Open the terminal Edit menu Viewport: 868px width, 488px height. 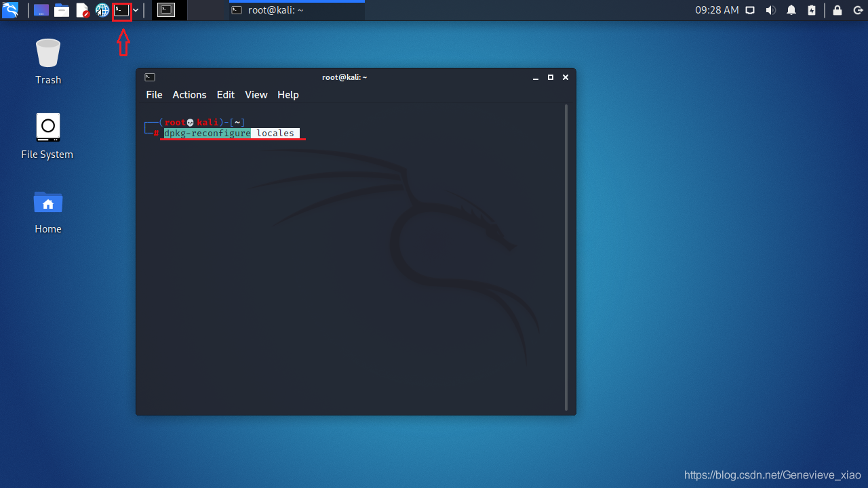click(x=226, y=95)
